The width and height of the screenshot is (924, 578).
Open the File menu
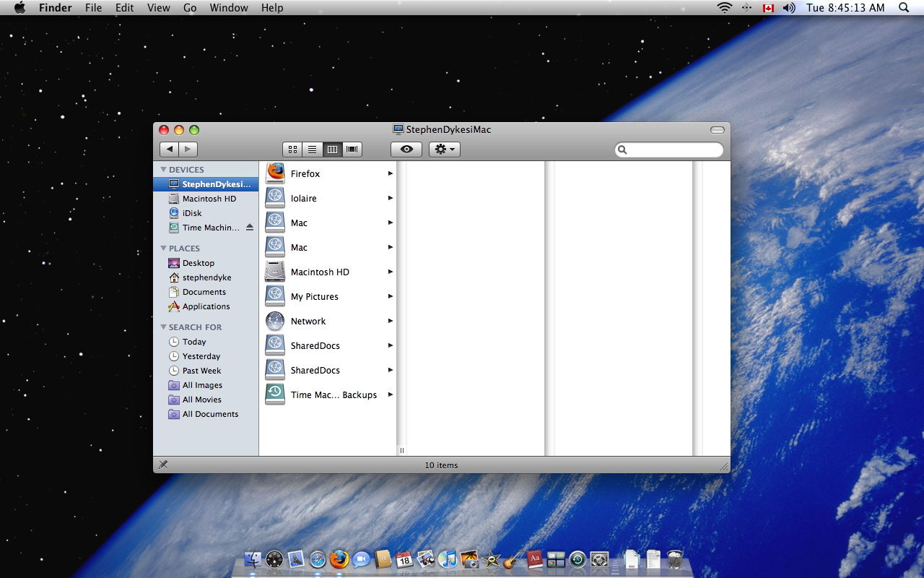pyautogui.click(x=93, y=8)
